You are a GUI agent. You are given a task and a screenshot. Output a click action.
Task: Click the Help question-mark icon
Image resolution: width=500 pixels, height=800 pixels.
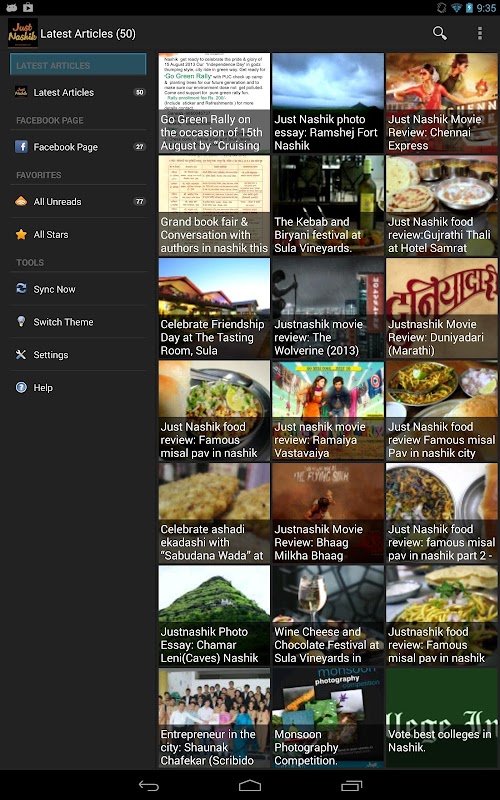point(21,388)
